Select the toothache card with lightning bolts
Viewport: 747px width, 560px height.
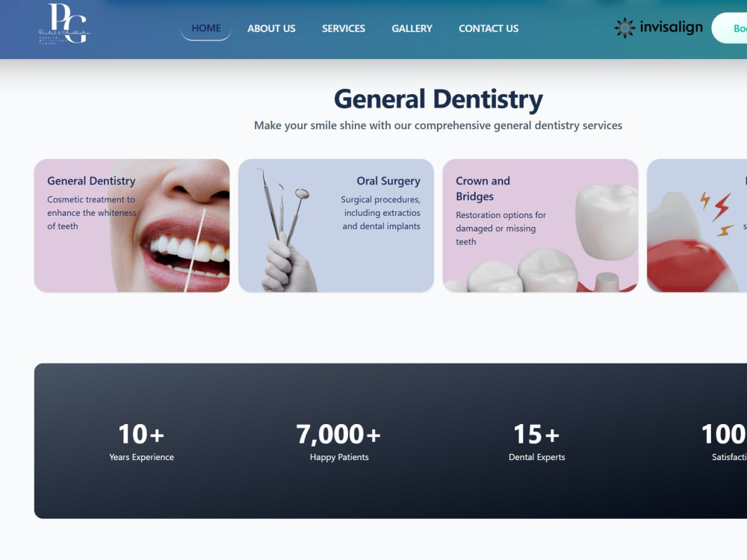coord(697,225)
